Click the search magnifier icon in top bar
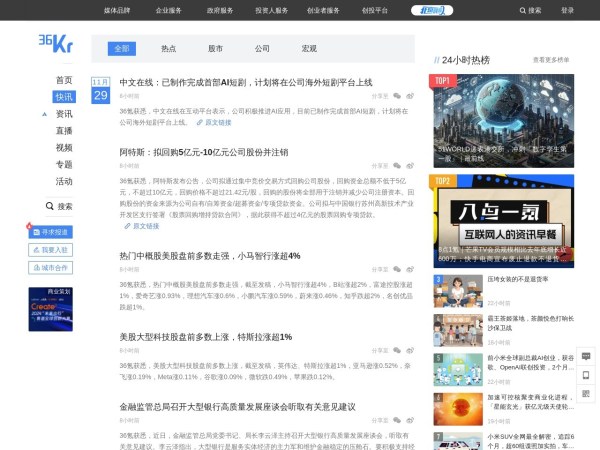This screenshot has width=600, height=450. pos(520,10)
